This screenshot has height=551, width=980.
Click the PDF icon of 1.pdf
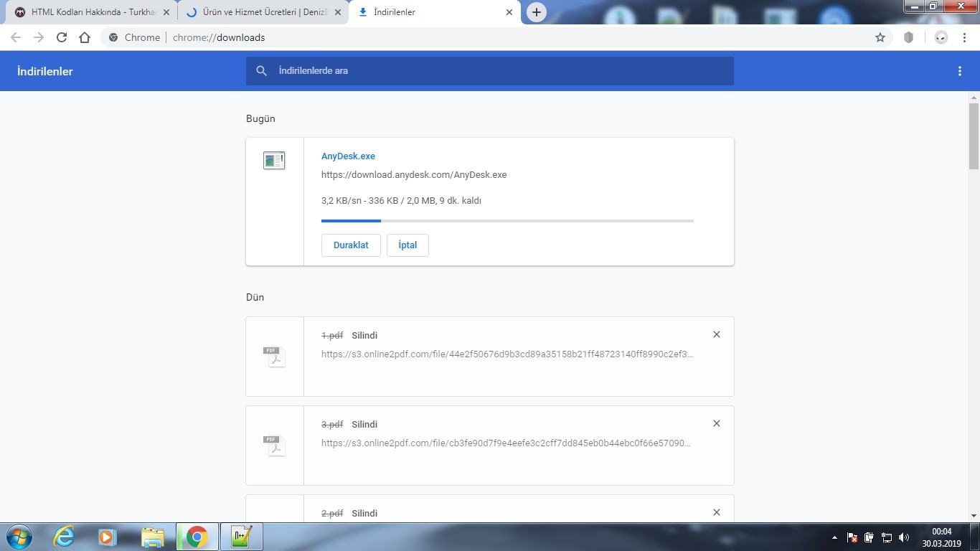pos(274,357)
